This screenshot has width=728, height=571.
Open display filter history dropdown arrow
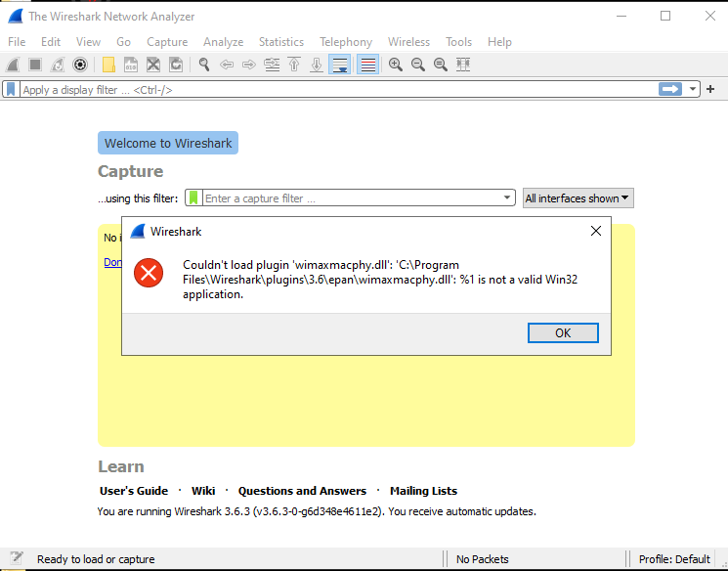(692, 89)
